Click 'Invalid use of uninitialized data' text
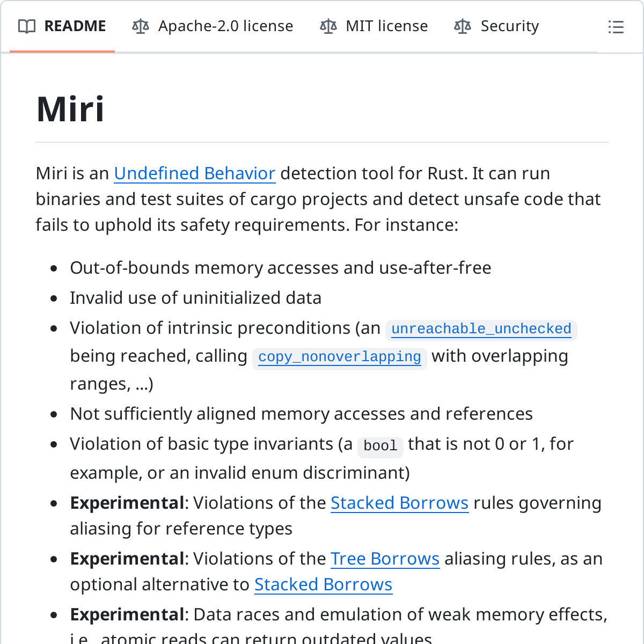644x644 pixels. click(196, 298)
